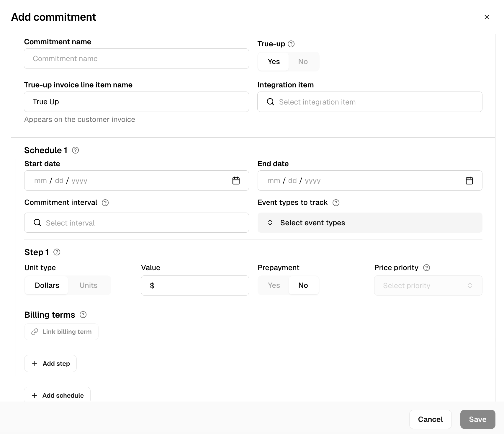Click the Schedule 1 help icon
Screen dimensions: 504x434
(x=76, y=150)
